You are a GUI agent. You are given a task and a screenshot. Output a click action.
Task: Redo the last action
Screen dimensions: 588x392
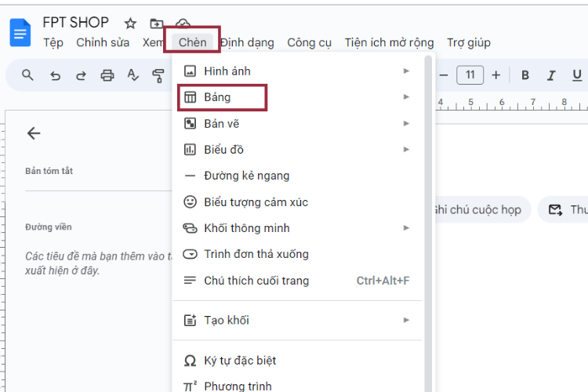click(81, 76)
